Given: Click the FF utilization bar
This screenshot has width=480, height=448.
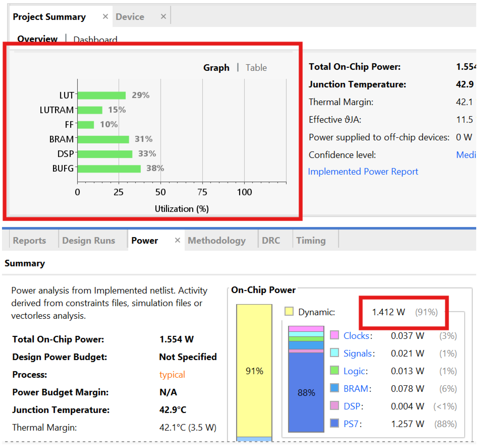Looking at the screenshot, I should [86, 125].
